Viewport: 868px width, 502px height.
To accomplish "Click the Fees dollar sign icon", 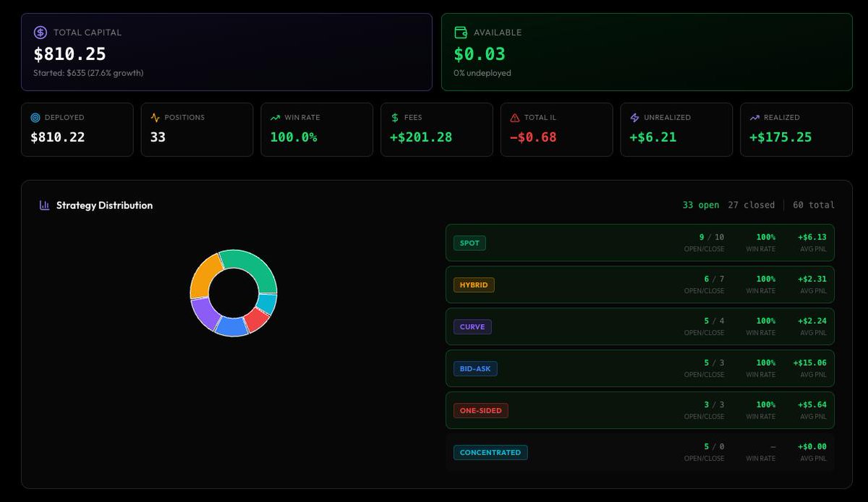I will 395,117.
